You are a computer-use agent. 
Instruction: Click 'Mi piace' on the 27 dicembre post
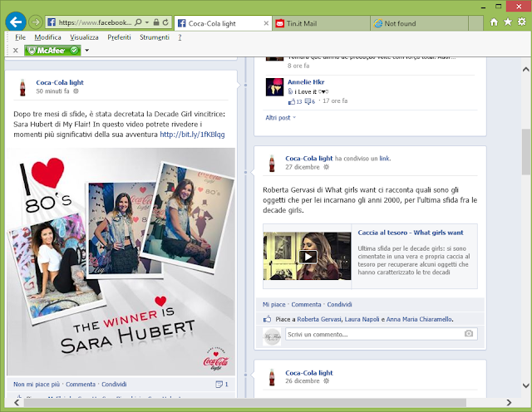(x=273, y=305)
